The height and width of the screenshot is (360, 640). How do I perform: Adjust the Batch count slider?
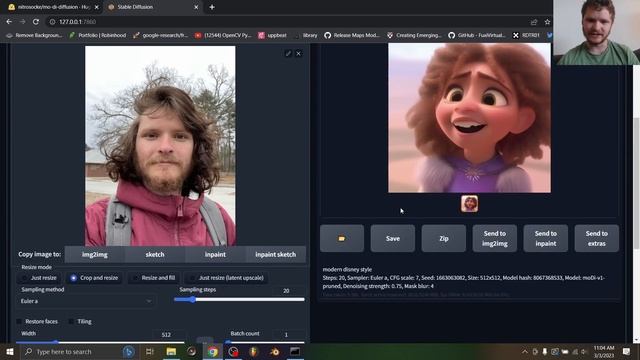266,342
